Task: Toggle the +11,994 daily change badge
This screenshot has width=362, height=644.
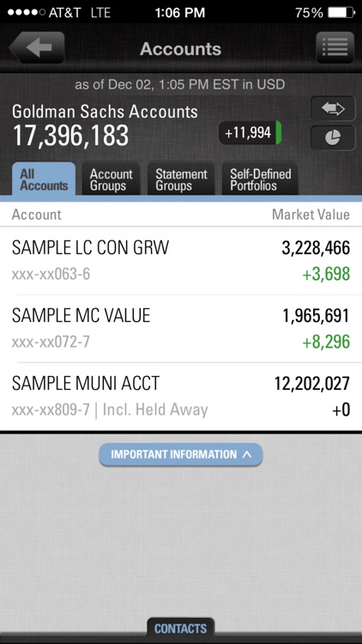Action: (x=250, y=132)
